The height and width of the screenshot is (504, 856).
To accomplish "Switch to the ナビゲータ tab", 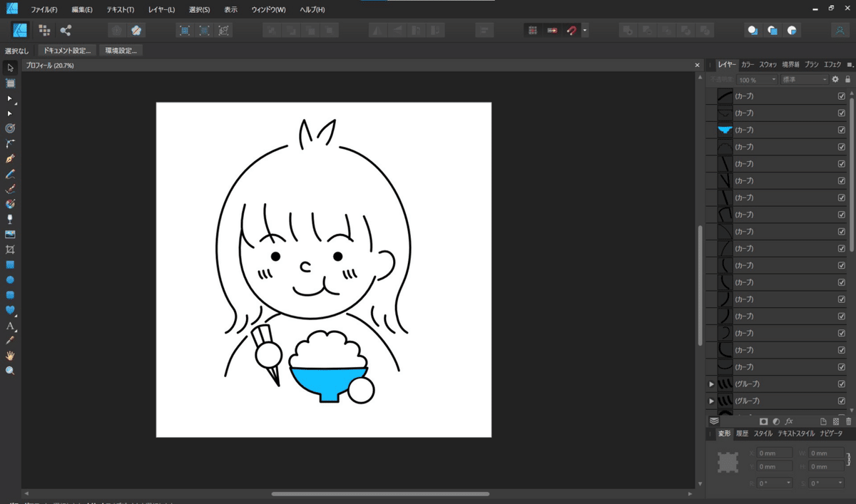I will point(831,433).
